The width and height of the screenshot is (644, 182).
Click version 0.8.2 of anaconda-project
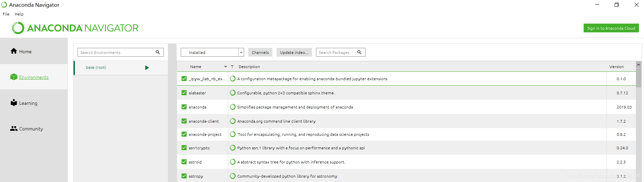pos(621,134)
